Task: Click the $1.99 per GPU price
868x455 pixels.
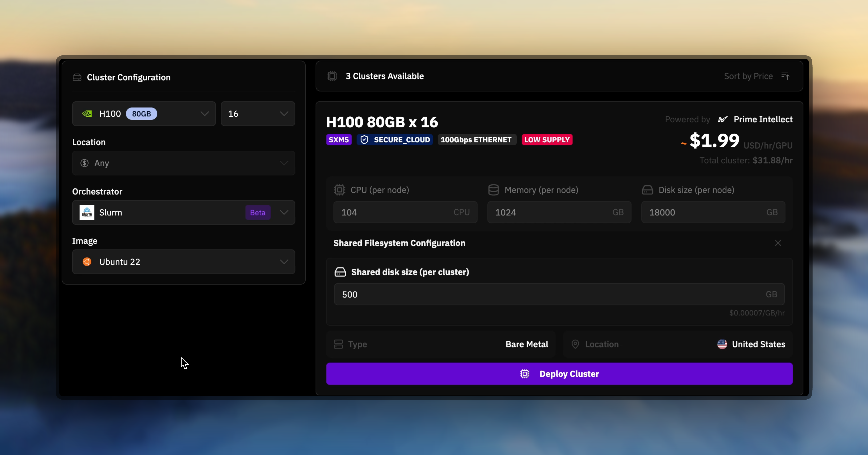Action: click(715, 141)
